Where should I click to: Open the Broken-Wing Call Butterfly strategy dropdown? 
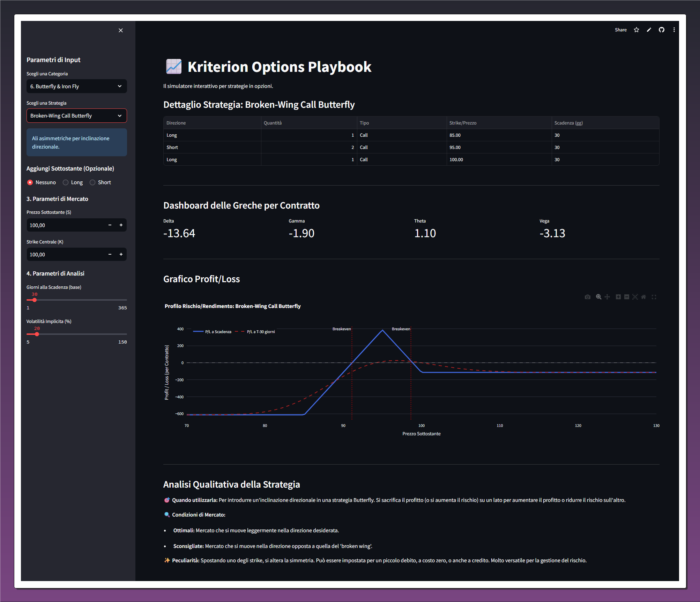point(76,115)
